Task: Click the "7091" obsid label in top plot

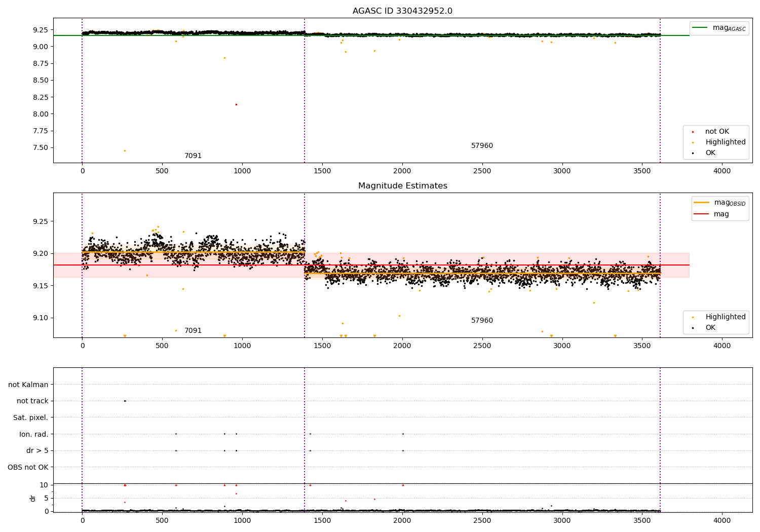Action: 193,156
